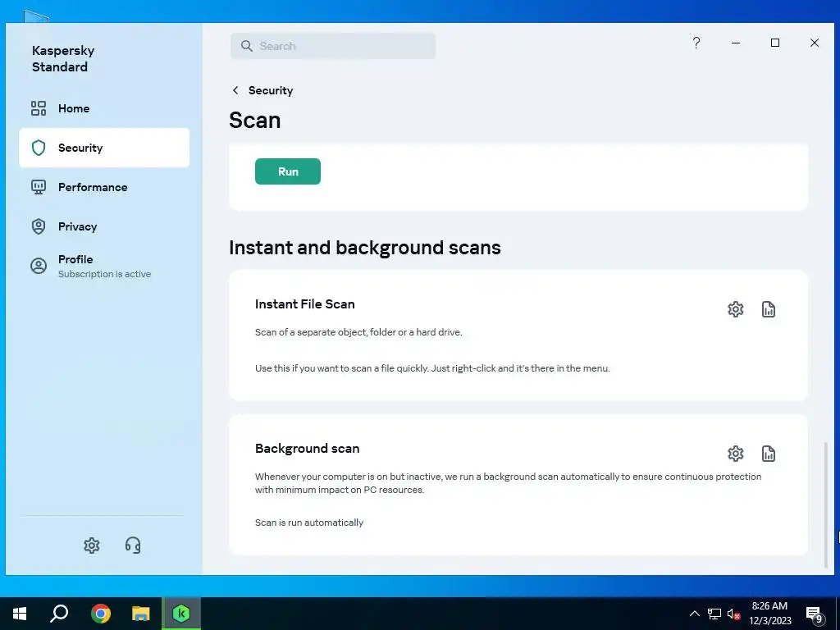Screen dimensions: 840x630
Task: Click into the Search field
Action: [333, 46]
